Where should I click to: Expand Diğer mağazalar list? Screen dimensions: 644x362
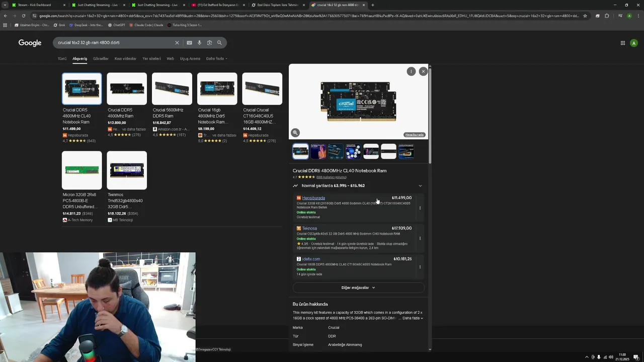[x=358, y=288]
